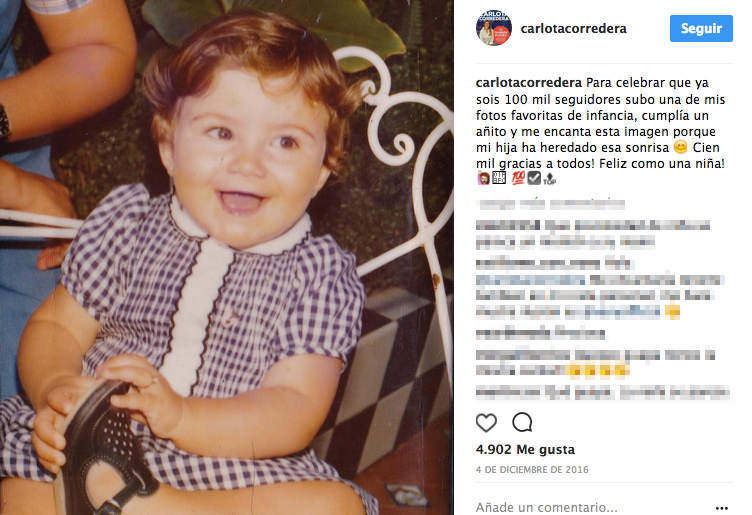Click the red 100 emoji in caption
The image size is (752, 515).
tap(518, 178)
